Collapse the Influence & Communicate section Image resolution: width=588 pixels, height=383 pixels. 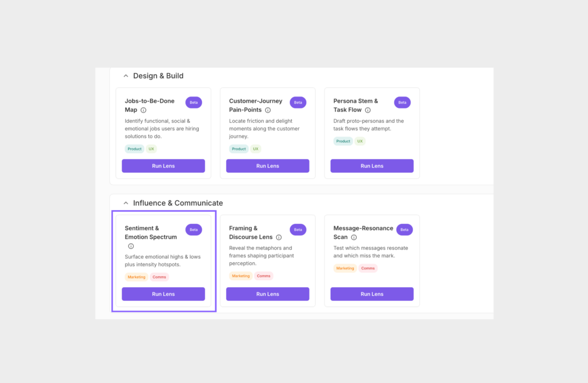[x=126, y=203]
